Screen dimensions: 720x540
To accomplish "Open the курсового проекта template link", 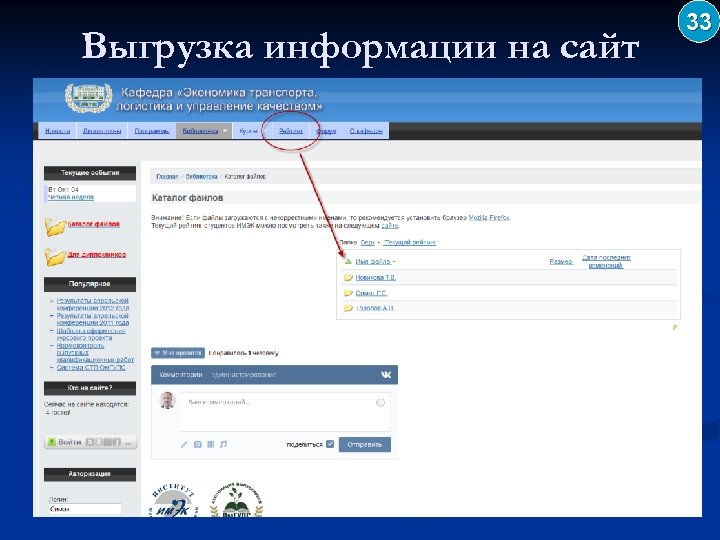I will (x=91, y=334).
